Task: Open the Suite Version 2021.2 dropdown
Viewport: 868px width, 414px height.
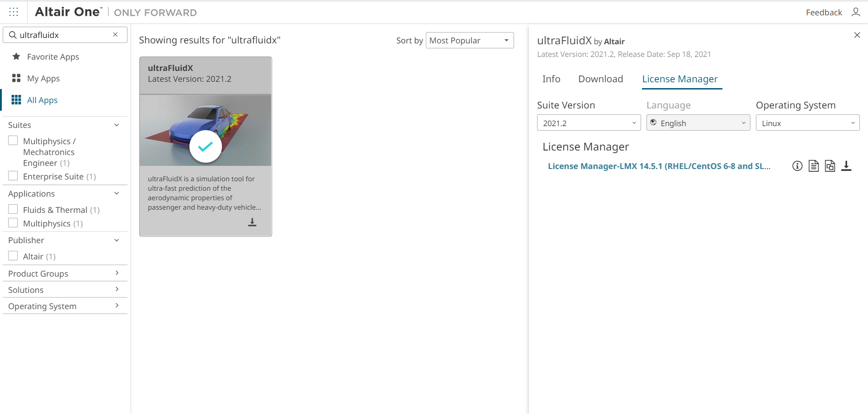Action: click(589, 123)
